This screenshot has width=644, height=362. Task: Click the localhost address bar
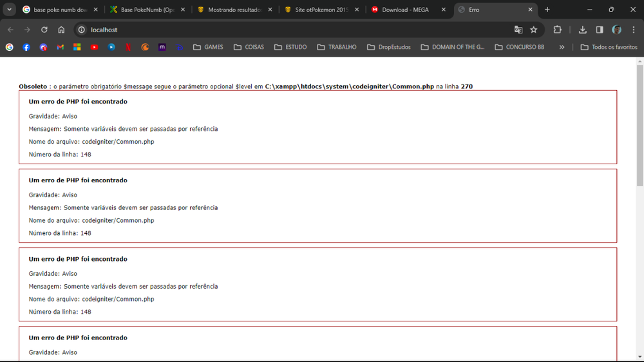coord(290,30)
